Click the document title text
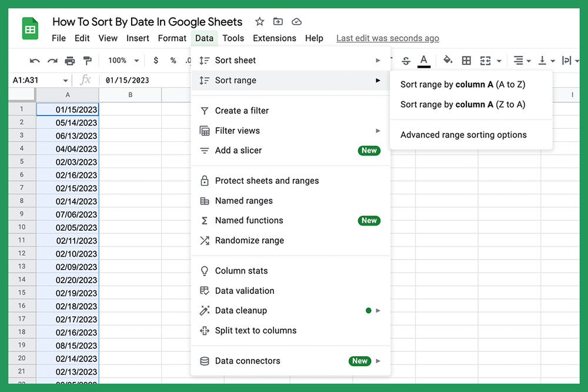This screenshot has height=392, width=588. 148,22
